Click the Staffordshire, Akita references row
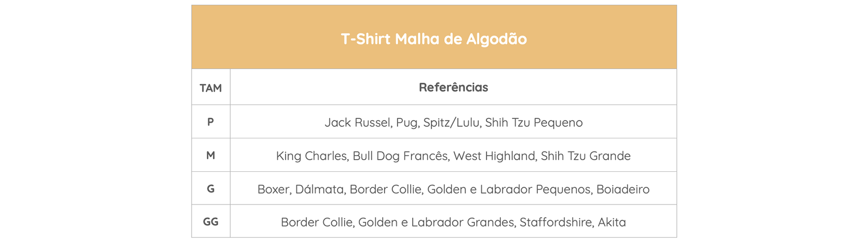The image size is (868, 242). tap(454, 222)
